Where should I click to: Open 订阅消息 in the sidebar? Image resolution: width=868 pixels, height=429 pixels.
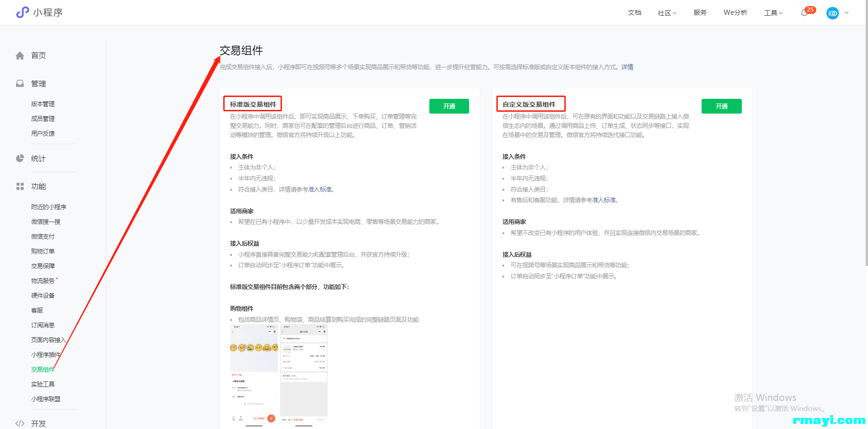point(43,325)
